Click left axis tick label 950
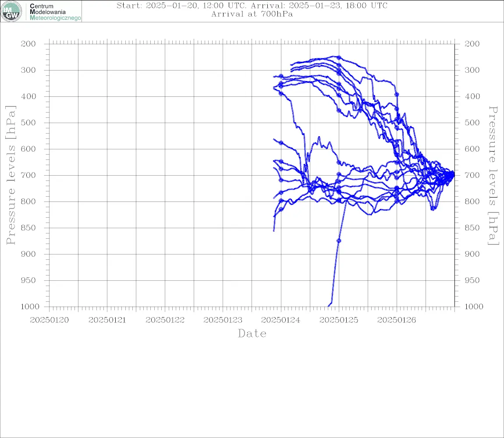Screen dimensions: 504x438 click(x=28, y=280)
